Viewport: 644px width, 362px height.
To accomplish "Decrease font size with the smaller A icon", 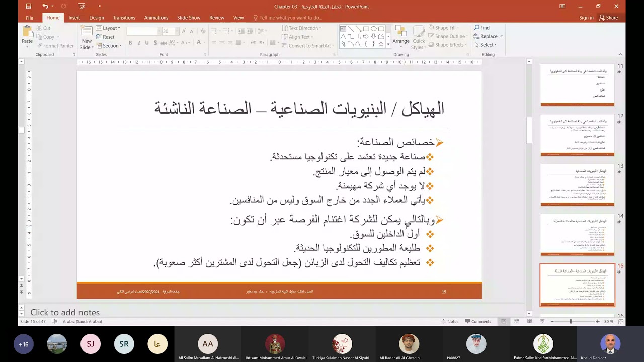I will 191,31.
